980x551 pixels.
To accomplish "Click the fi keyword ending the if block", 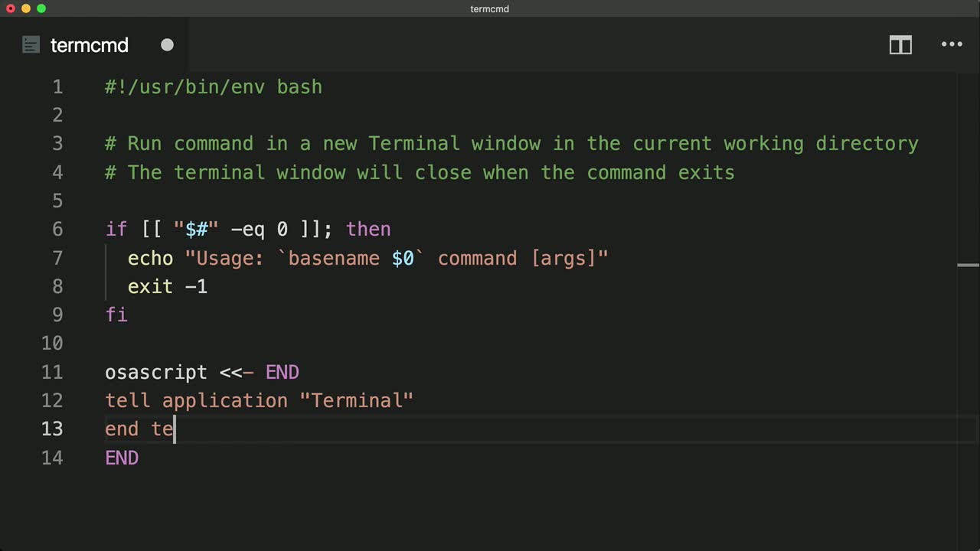I will point(116,315).
